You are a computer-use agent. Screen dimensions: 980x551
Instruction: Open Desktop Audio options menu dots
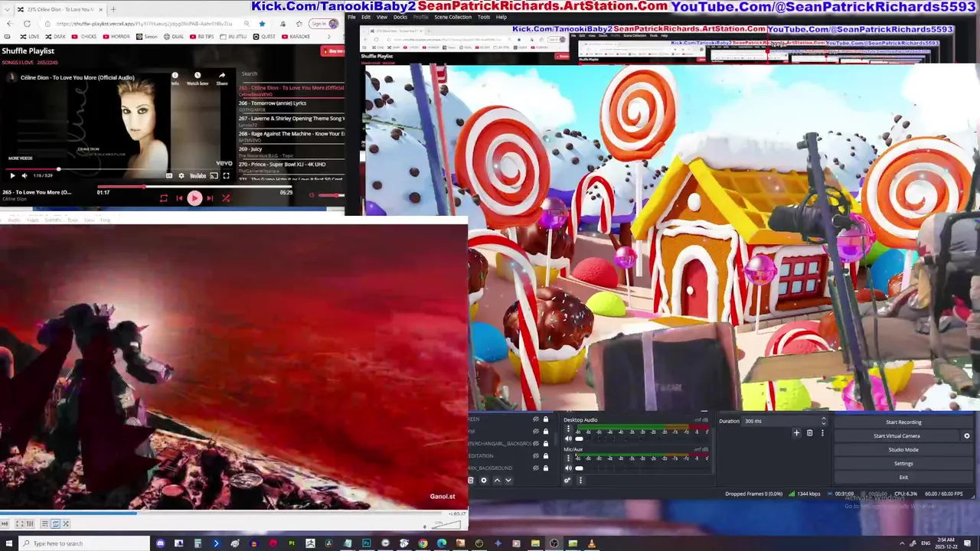pos(568,429)
